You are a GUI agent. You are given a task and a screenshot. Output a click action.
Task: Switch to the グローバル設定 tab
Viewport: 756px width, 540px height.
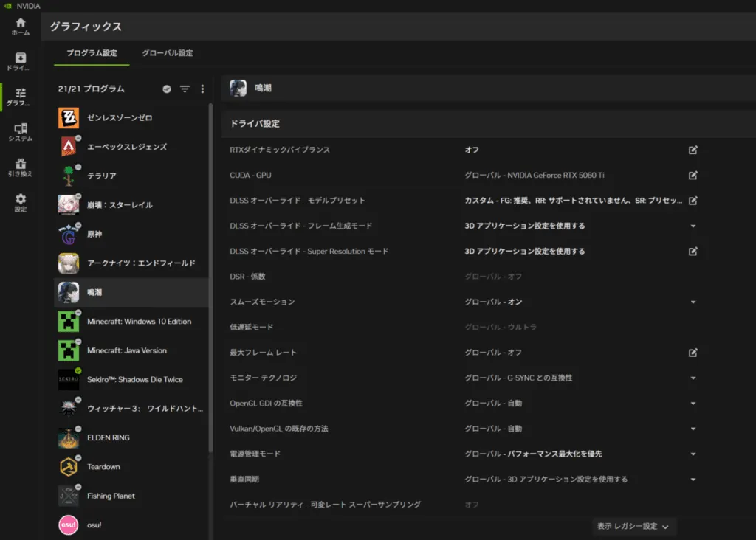coord(168,53)
